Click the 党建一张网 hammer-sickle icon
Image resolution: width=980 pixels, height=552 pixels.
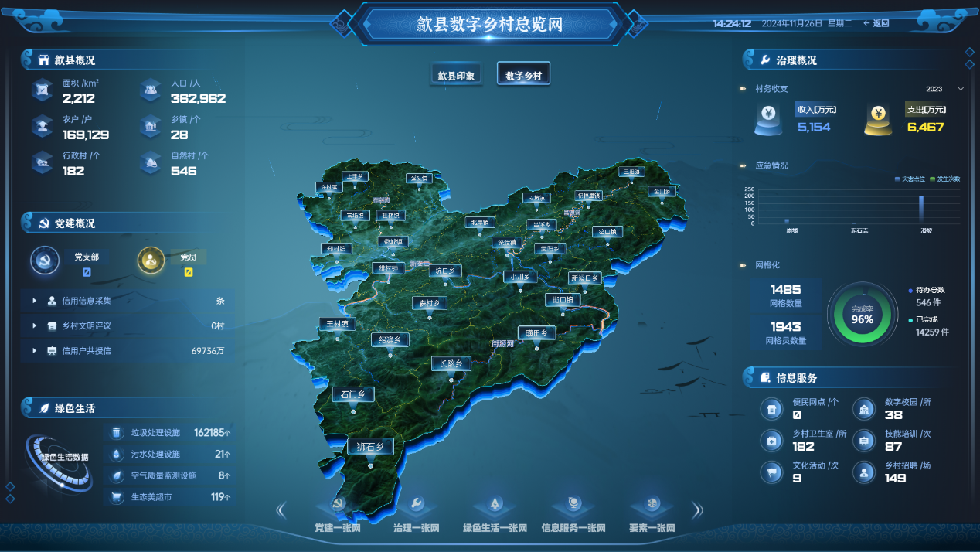pos(337,506)
